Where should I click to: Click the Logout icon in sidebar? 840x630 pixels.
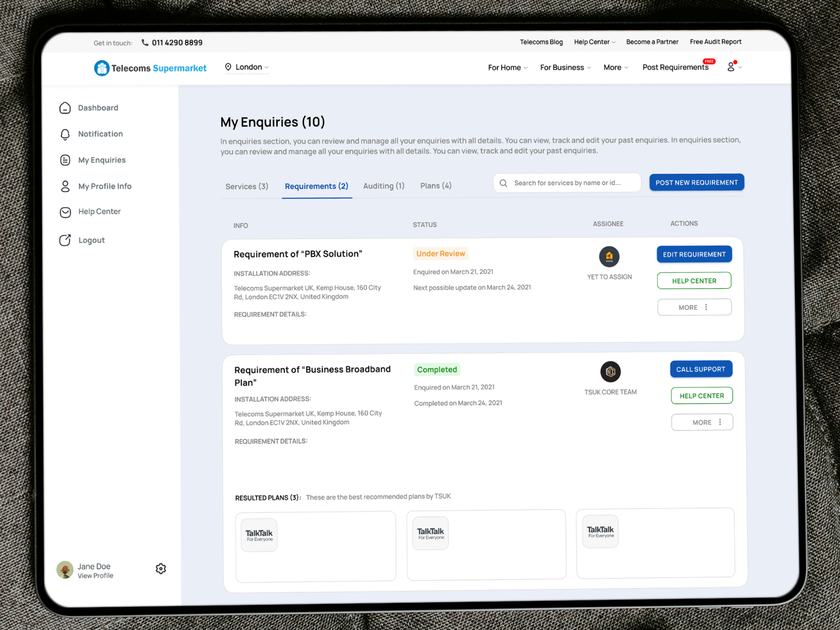(65, 240)
